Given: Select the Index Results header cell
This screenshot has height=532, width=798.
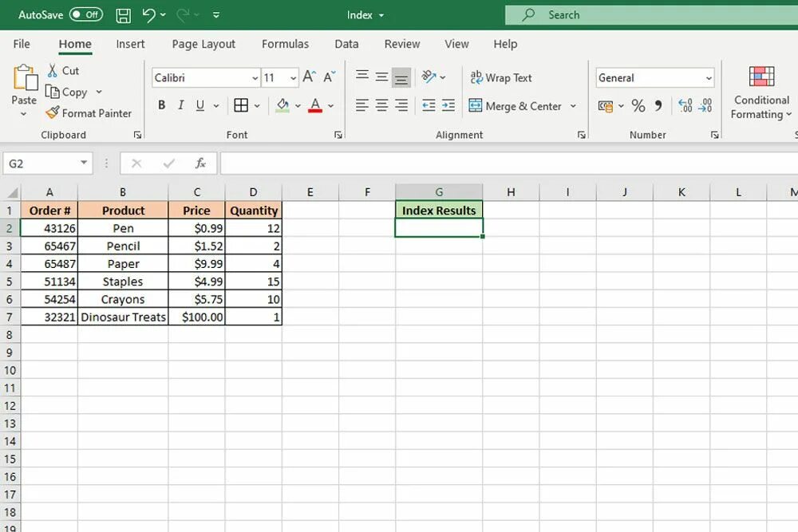Looking at the screenshot, I should coord(439,210).
